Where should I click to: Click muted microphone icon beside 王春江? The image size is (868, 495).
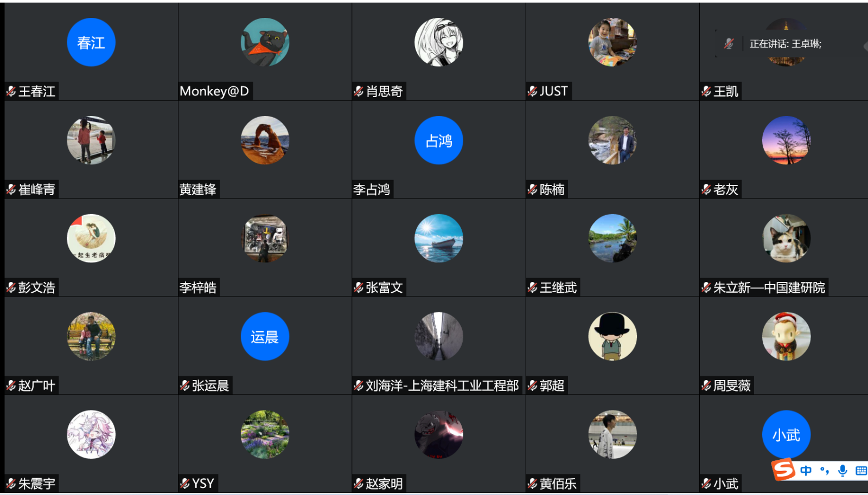11,92
